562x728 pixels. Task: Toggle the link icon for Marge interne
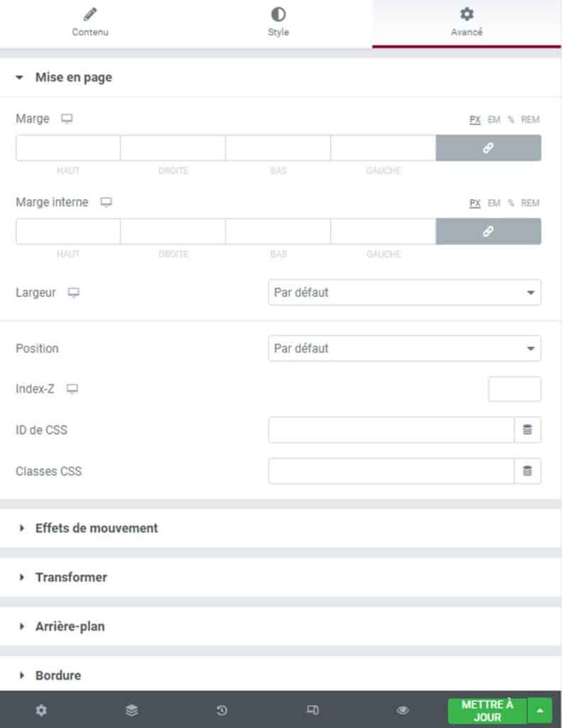point(489,231)
